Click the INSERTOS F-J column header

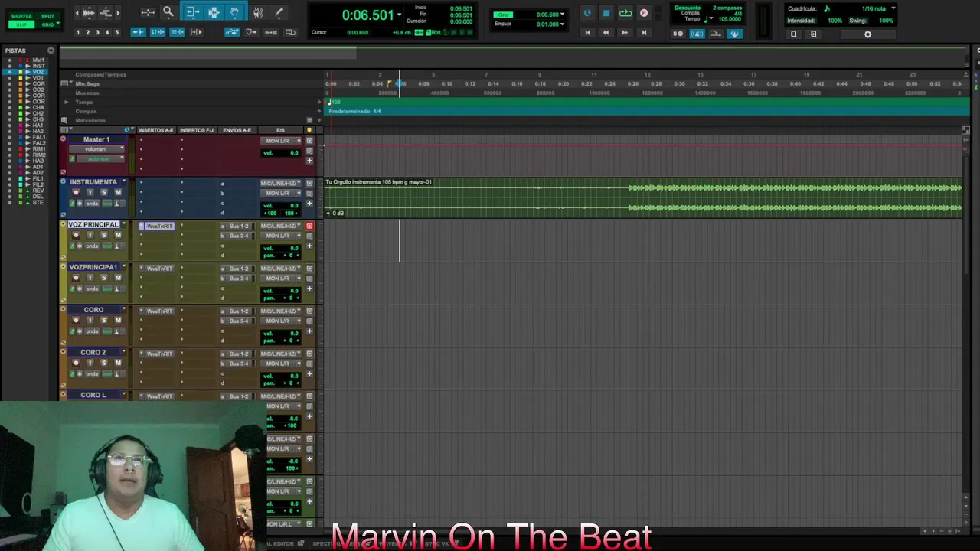[x=197, y=130]
